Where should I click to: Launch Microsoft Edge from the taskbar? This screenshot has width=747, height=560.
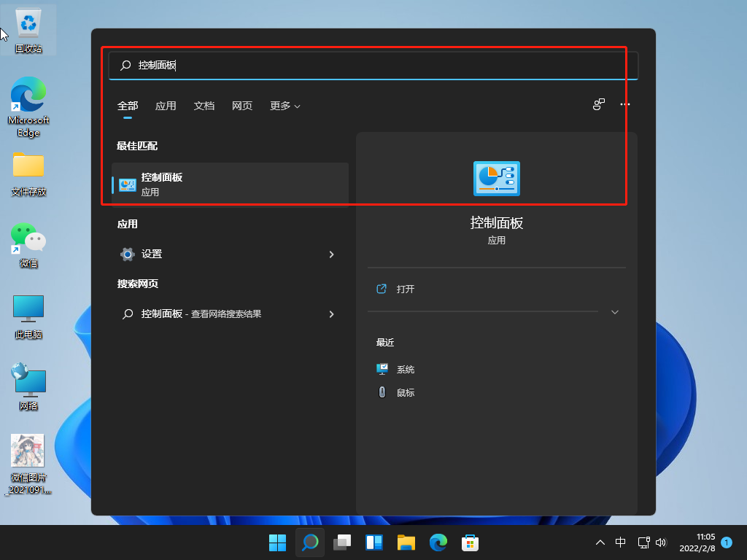[438, 542]
